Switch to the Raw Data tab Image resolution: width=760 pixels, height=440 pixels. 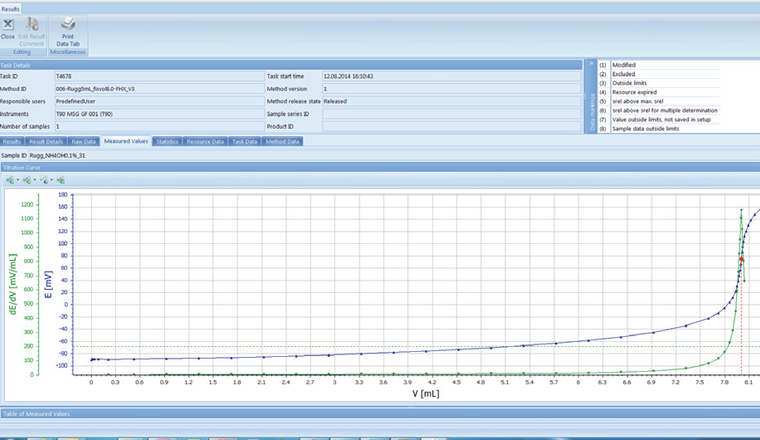(x=83, y=142)
